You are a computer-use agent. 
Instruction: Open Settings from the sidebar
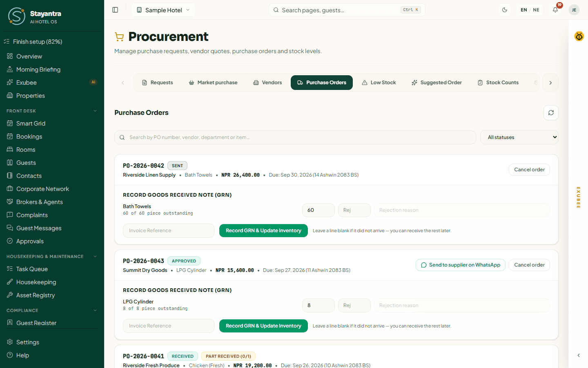tap(28, 342)
